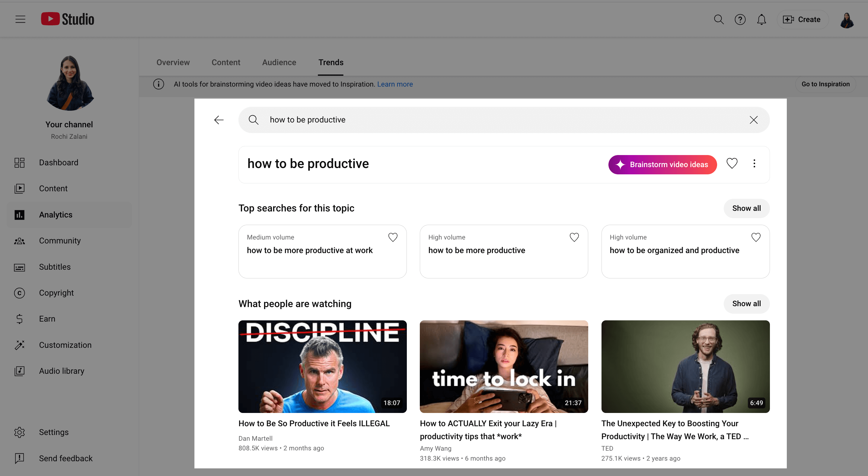This screenshot has width=868, height=476.
Task: Select the Earn section
Action: pyautogui.click(x=47, y=319)
